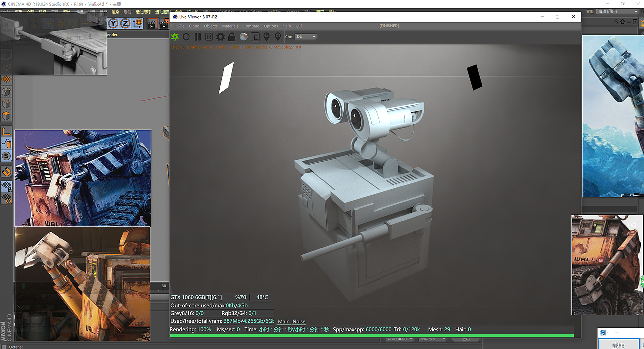Toggle Locked Workplane grid icon
Screen dimensions: 644x349
pos(6,186)
